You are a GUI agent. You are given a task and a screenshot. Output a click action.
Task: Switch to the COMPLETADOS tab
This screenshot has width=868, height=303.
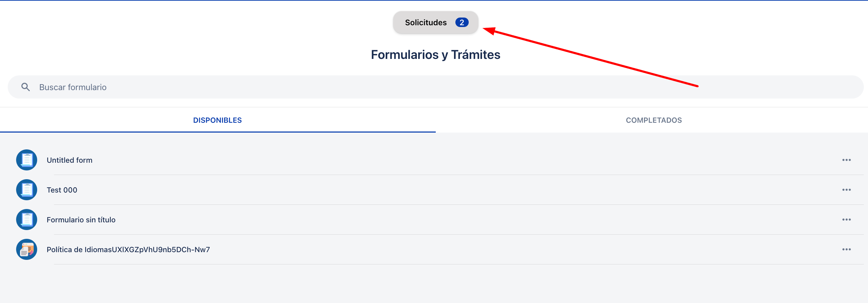click(654, 120)
